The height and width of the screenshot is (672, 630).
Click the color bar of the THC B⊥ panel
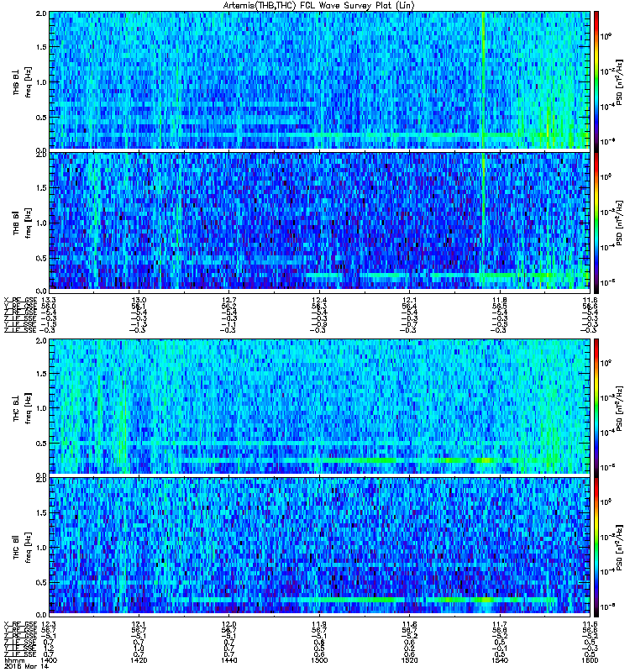coord(596,407)
